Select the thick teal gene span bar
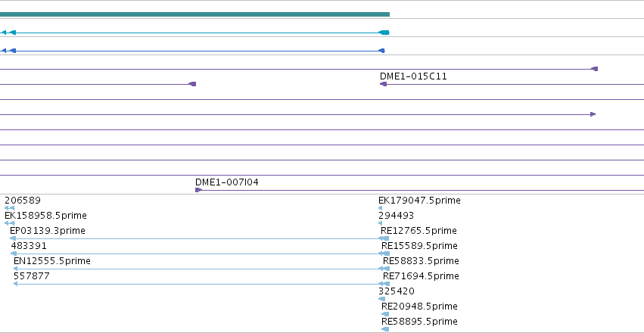The width and height of the screenshot is (644, 333). coord(194,14)
